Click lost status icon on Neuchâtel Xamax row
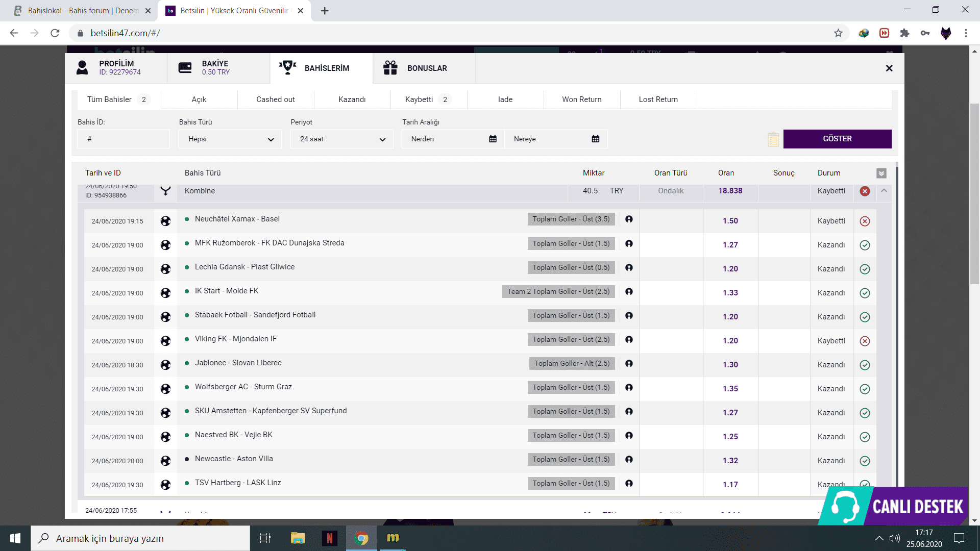Image resolution: width=980 pixels, height=551 pixels. tap(865, 221)
